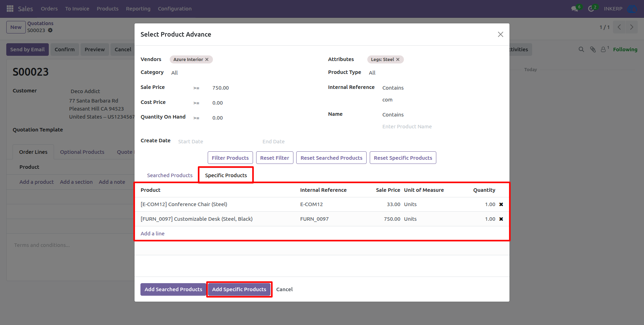Click the Reset Filter button
The height and width of the screenshot is (325, 644).
pos(275,158)
